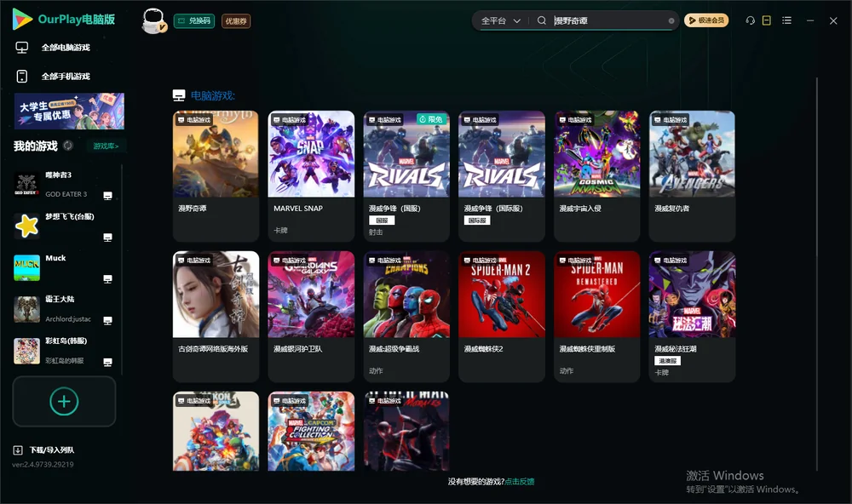
Task: Click the OurPlay logo
Action: [64, 20]
